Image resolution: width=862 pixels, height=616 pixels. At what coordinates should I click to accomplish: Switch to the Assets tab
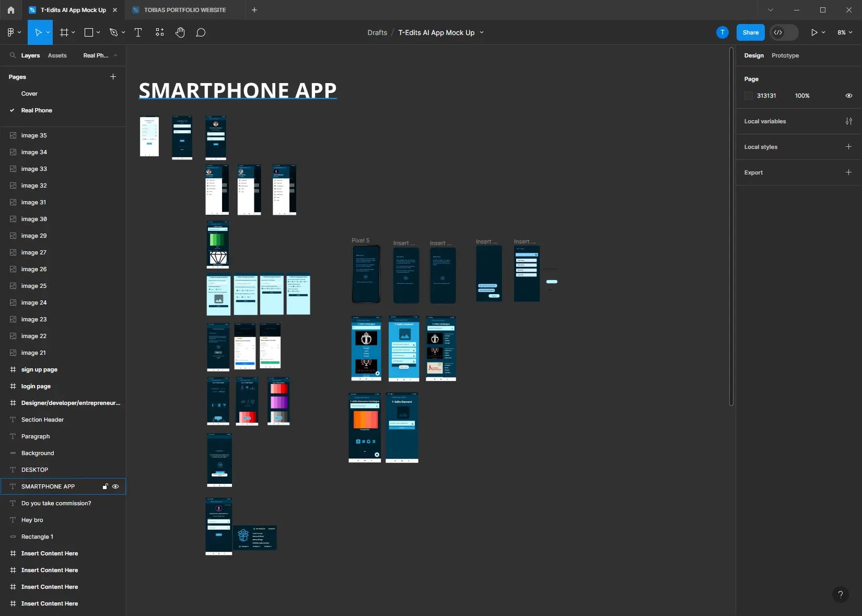click(57, 55)
